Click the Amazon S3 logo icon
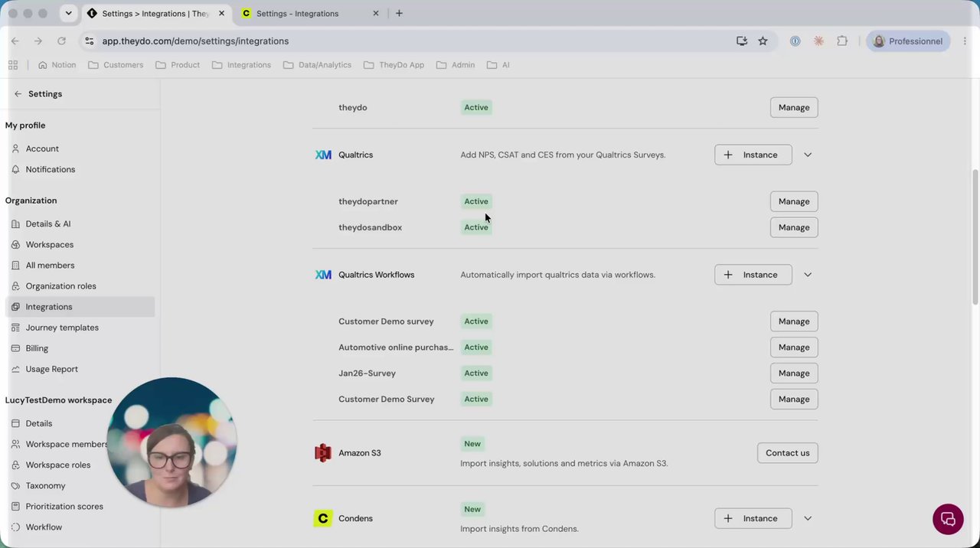This screenshot has width=980, height=548. click(323, 453)
